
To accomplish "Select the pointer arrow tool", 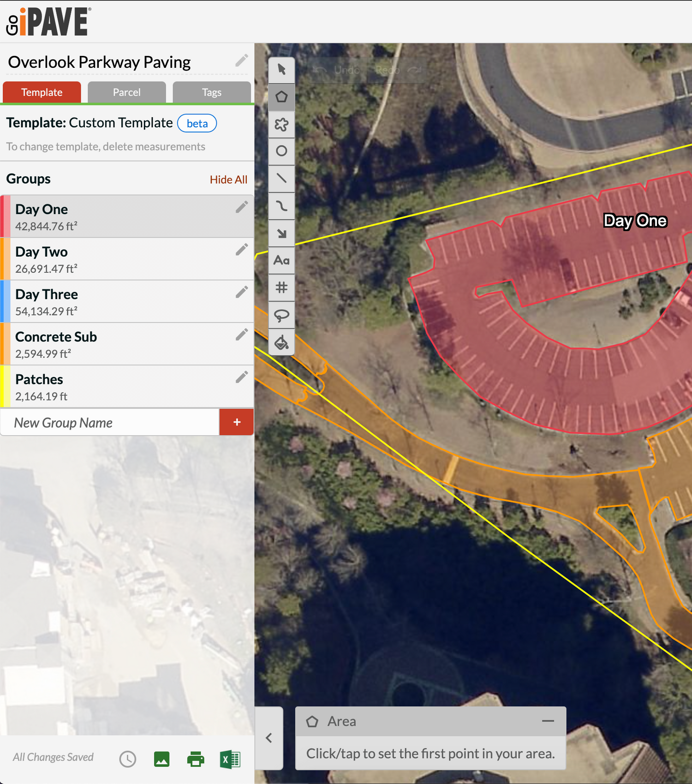I will click(x=281, y=70).
